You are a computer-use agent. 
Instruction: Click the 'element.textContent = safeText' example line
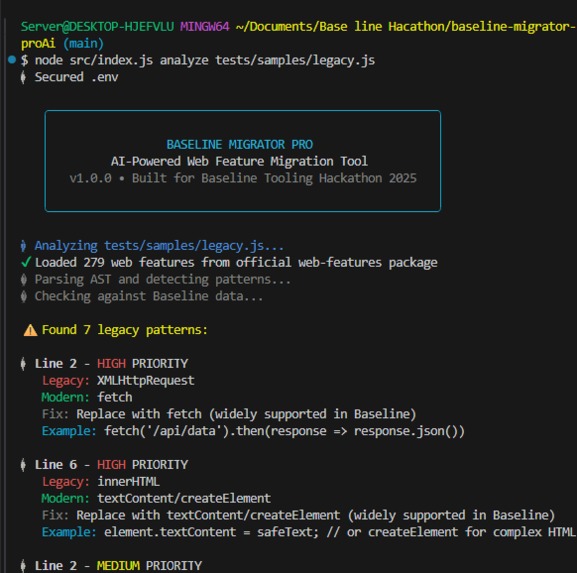[x=308, y=532]
